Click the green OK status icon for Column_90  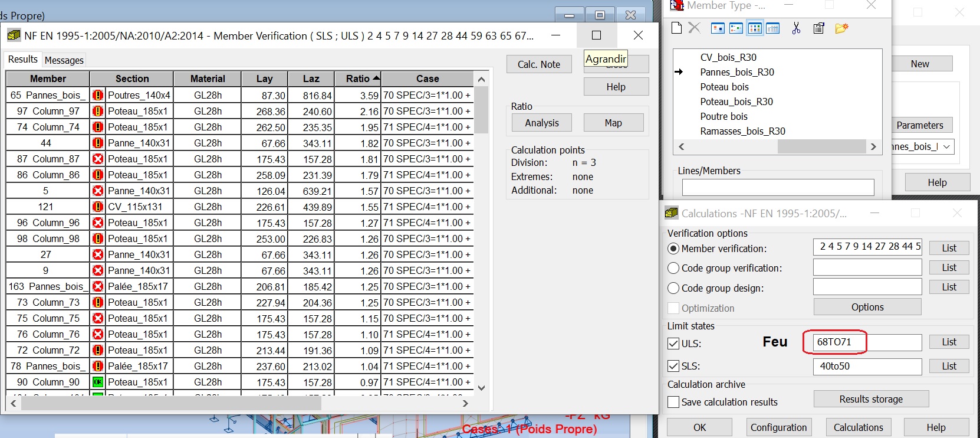(x=98, y=382)
